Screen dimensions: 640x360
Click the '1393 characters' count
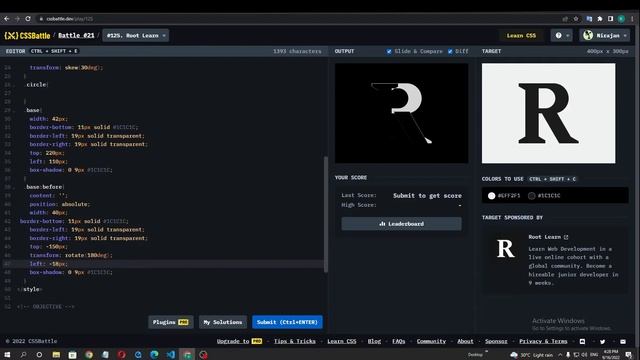pyautogui.click(x=297, y=51)
